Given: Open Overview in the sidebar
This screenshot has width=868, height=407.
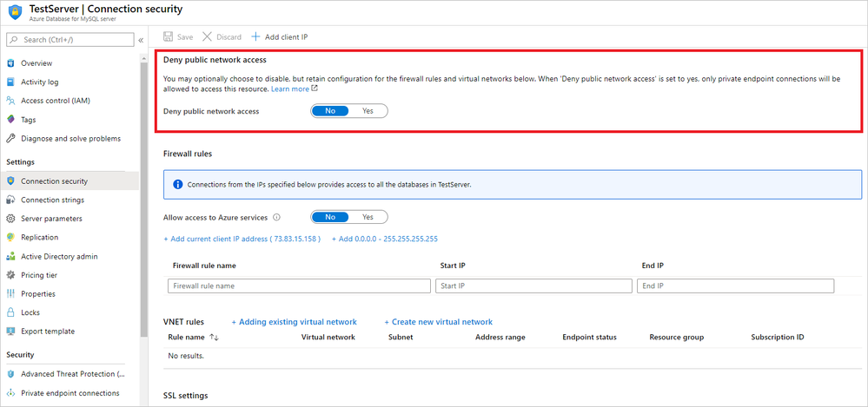Looking at the screenshot, I should tap(36, 63).
